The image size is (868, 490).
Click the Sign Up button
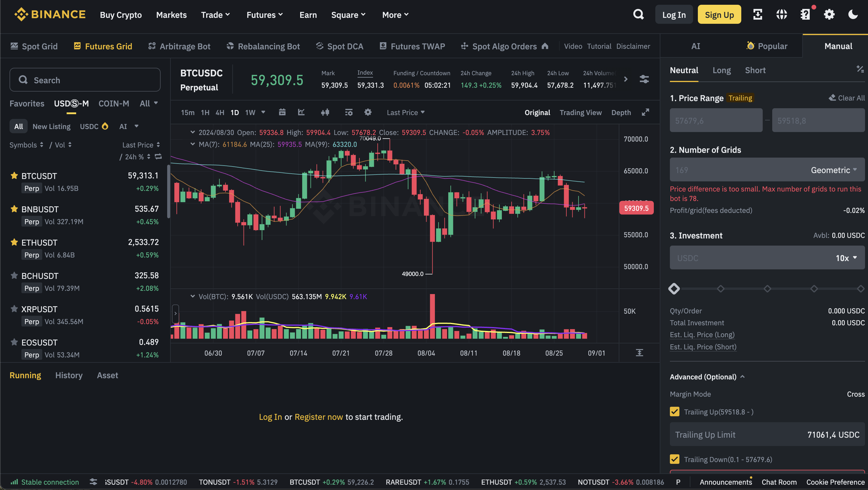[x=719, y=15]
